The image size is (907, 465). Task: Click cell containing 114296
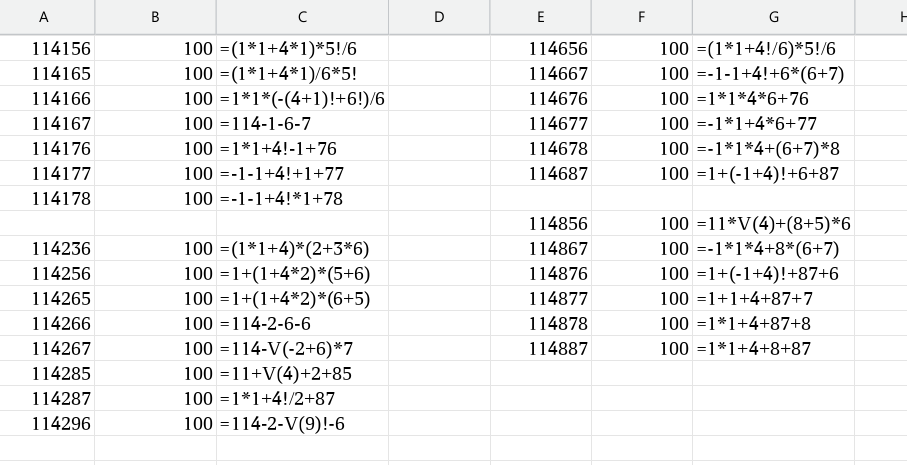pos(47,424)
